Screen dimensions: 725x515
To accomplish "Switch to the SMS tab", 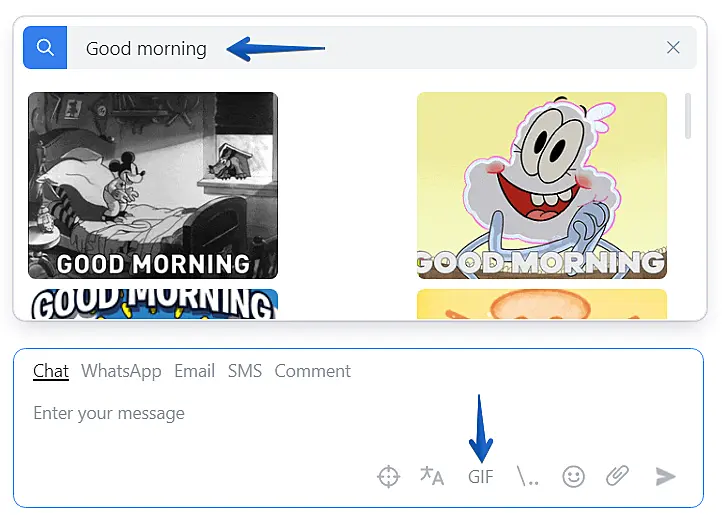I will click(245, 371).
